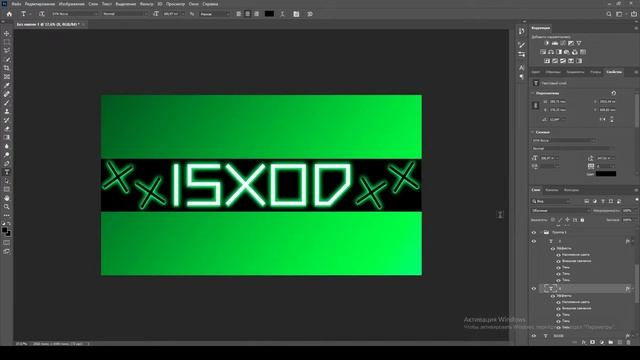640x360 pixels.
Task: Select the Clone Stamp tool
Action: [x=7, y=111]
